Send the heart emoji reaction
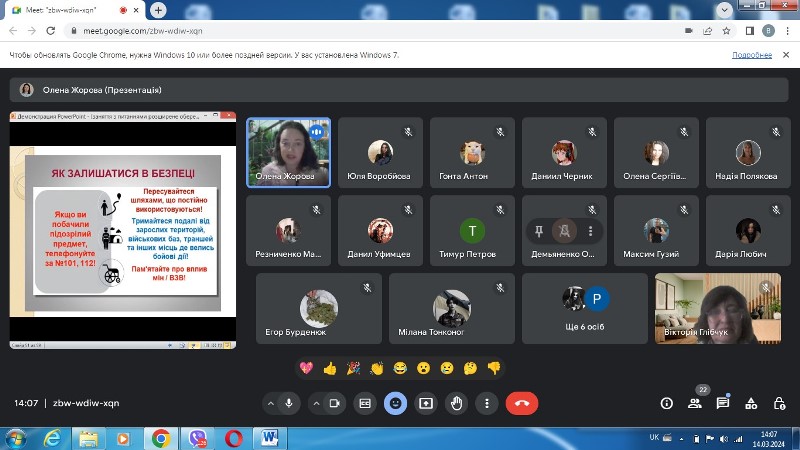The height and width of the screenshot is (450, 800). [306, 368]
